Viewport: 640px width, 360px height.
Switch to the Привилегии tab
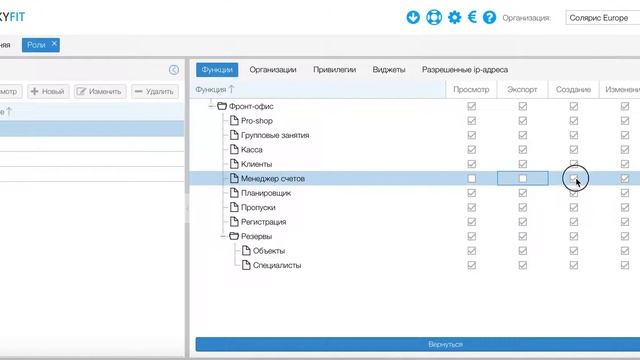335,70
